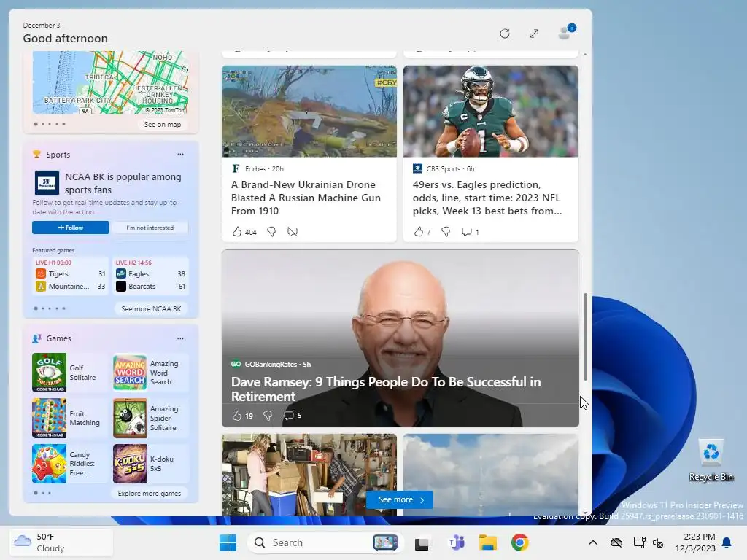Open Sports widget more options menu
747x560 pixels.
[181, 155]
